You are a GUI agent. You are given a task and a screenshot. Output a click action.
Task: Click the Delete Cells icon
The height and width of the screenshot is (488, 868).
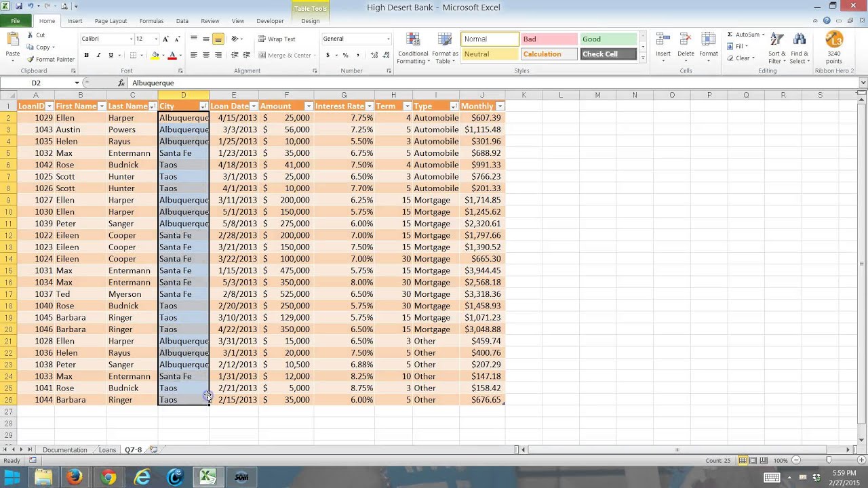point(686,40)
